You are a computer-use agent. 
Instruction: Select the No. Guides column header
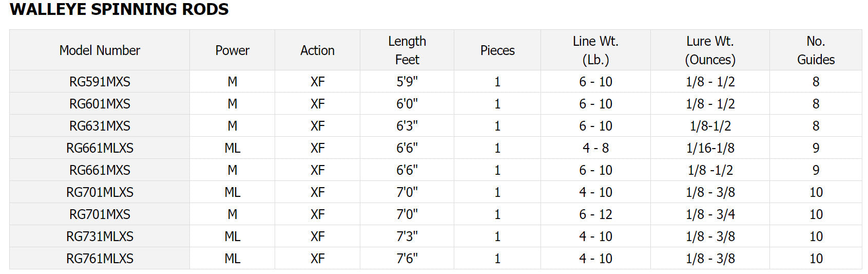(x=816, y=50)
